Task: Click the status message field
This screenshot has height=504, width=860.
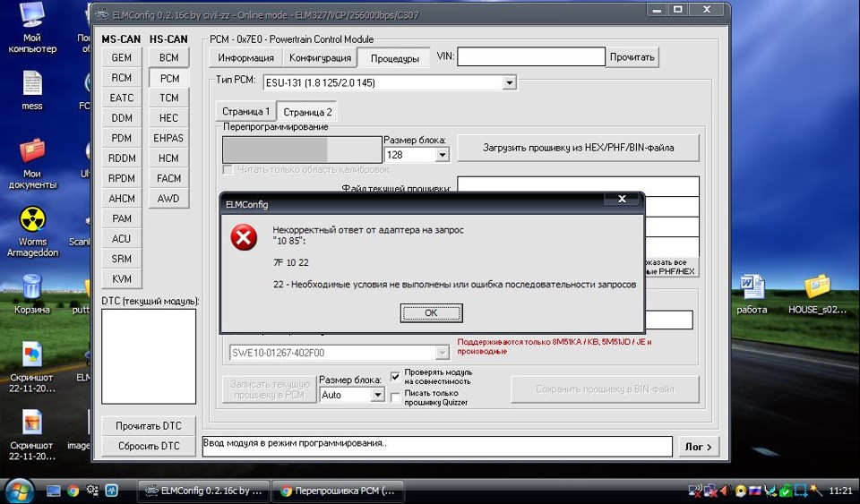Action: (x=437, y=447)
